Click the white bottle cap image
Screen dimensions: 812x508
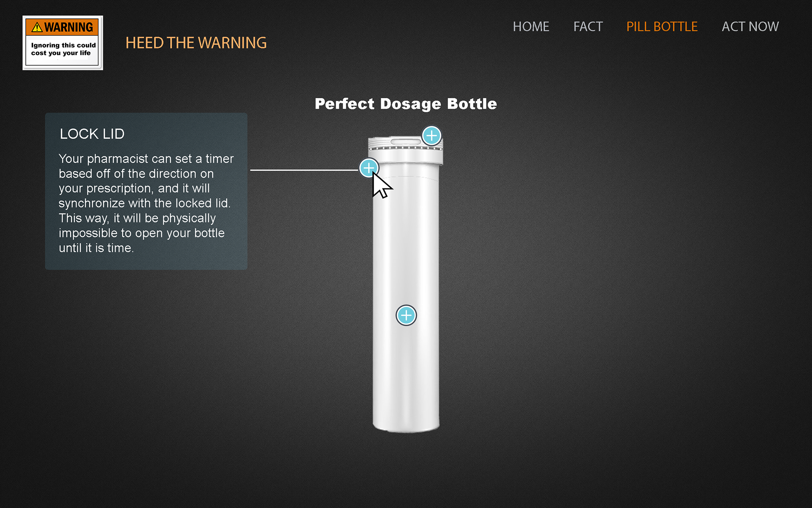coord(406,151)
